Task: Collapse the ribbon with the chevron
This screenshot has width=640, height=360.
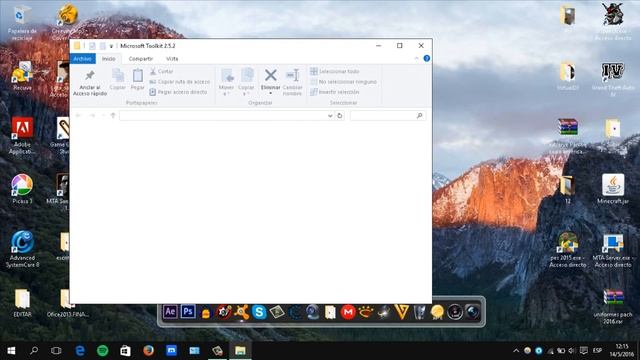Action: coord(416,59)
